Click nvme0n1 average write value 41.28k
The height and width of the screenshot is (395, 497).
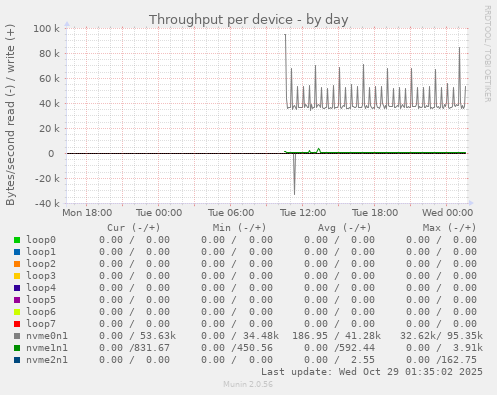tap(363, 336)
